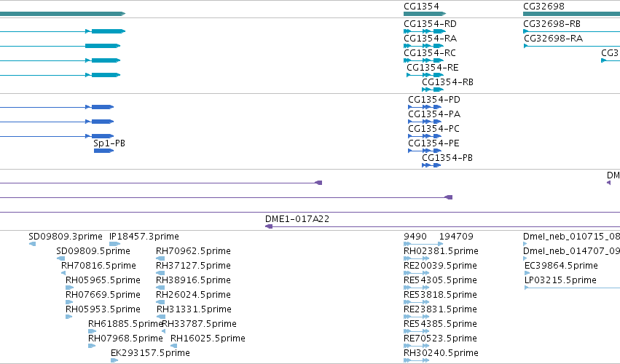Screen dimensions: 620x364
Task: Select the LP03215.5prime EST line
Action: [572, 288]
